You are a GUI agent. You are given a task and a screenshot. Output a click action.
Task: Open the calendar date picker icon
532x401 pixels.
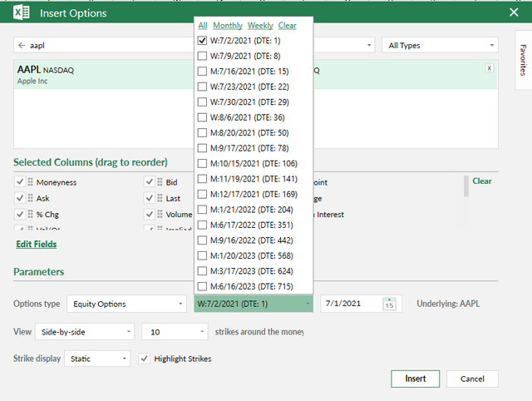[389, 304]
